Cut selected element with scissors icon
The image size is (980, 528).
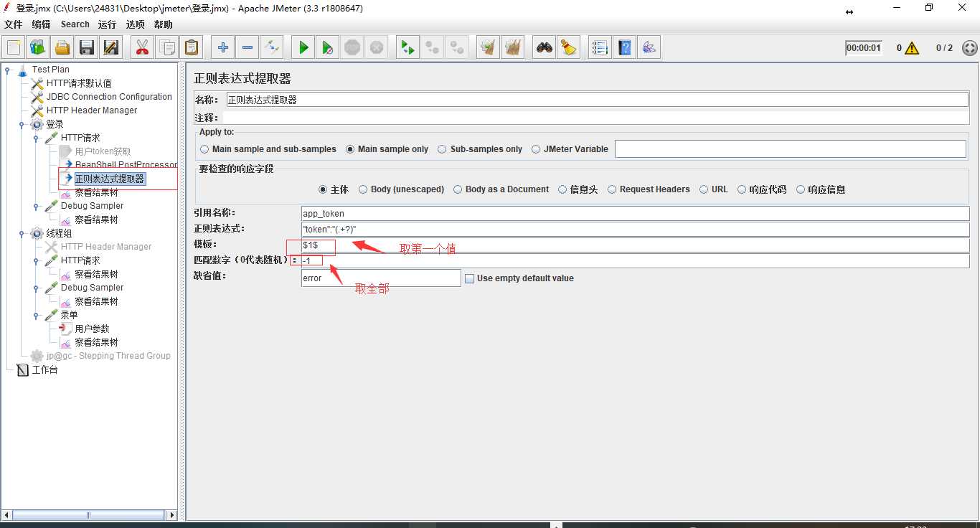[143, 47]
